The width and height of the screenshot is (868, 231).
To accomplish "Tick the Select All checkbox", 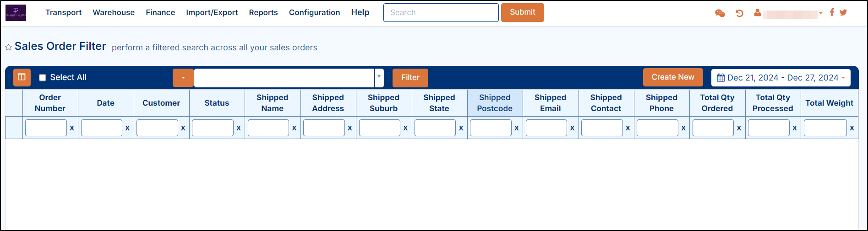I will [x=43, y=78].
